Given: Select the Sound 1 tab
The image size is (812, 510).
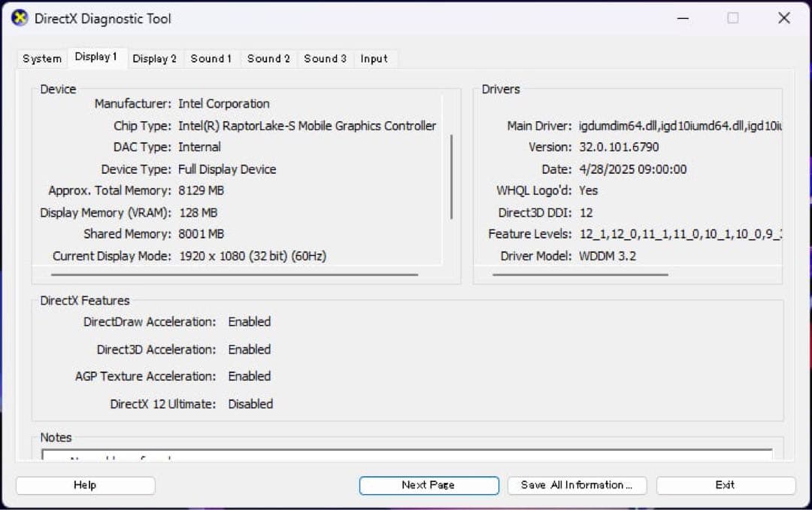Looking at the screenshot, I should point(211,59).
